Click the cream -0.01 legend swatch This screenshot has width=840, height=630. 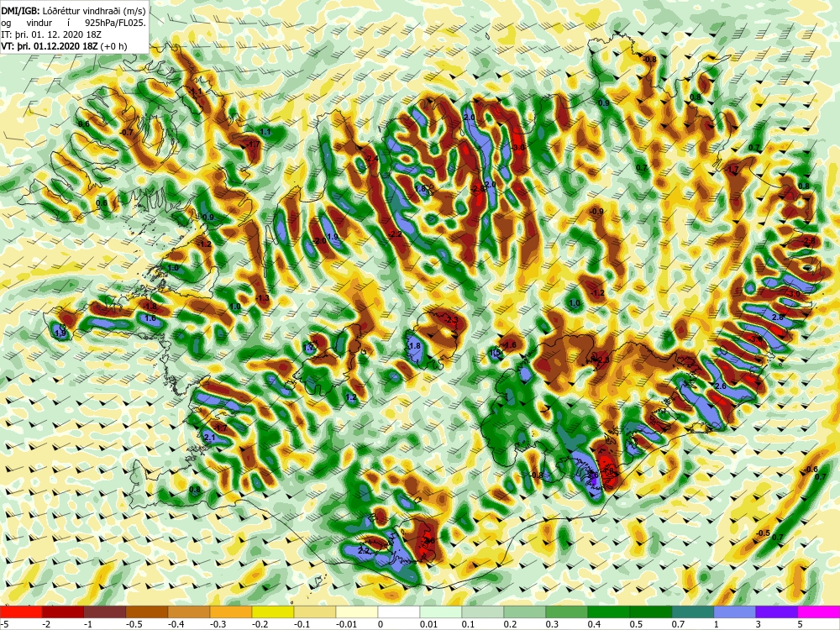[x=357, y=612]
